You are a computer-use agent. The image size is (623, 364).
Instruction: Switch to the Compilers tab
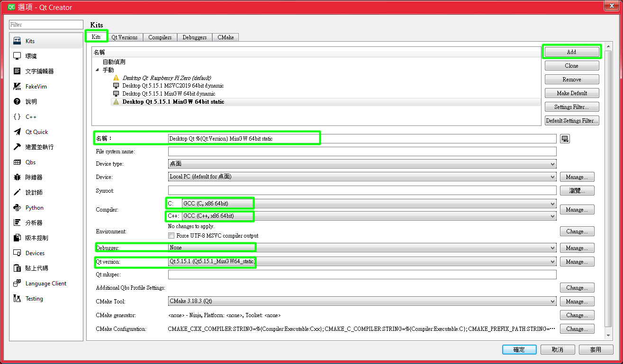pos(160,37)
